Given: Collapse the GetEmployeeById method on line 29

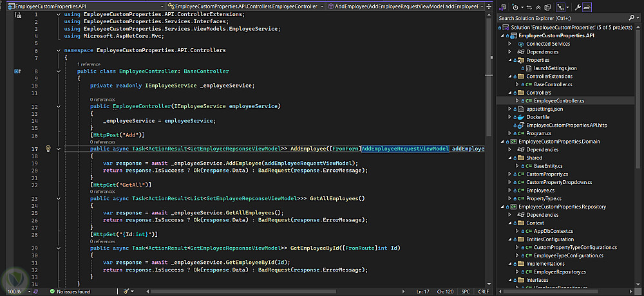Looking at the screenshot, I should click(59, 248).
